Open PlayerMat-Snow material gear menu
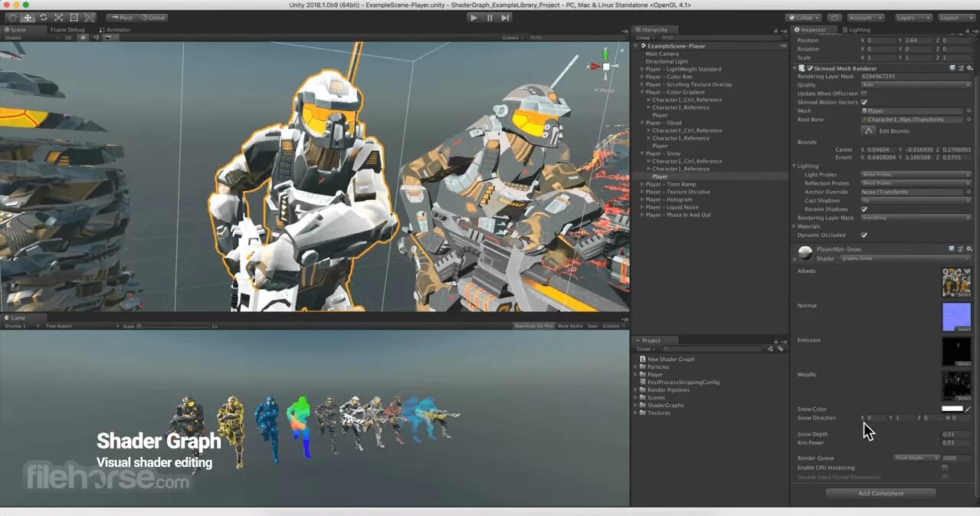This screenshot has width=980, height=516. pyautogui.click(x=969, y=249)
